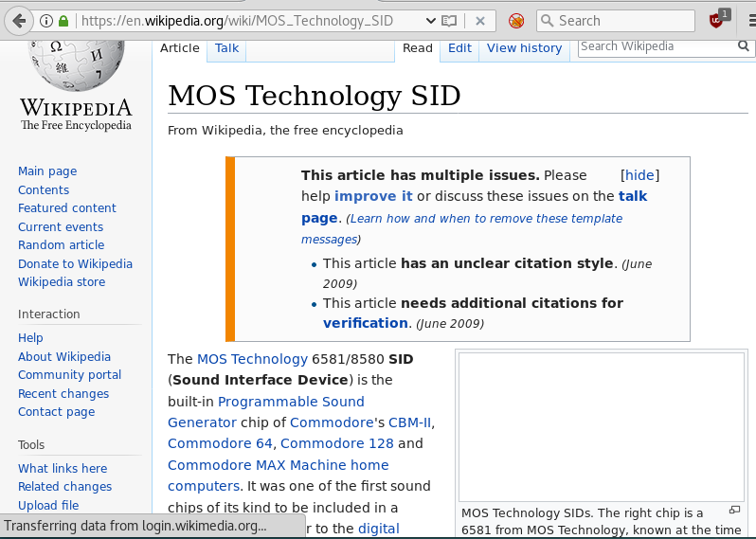Open the View history tab
The height and width of the screenshot is (539, 756).
point(524,48)
